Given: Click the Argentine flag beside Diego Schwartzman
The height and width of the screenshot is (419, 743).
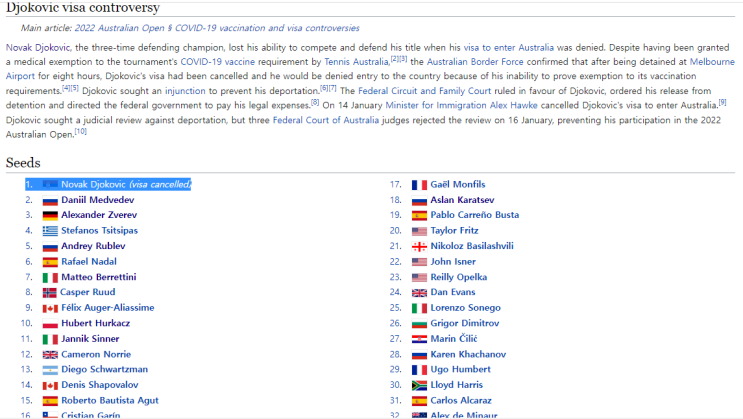Looking at the screenshot, I should (x=50, y=370).
